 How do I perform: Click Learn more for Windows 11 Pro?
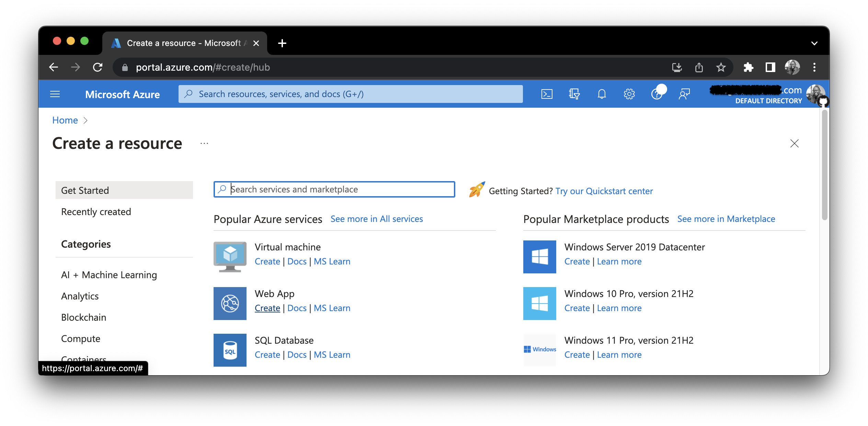pos(619,355)
